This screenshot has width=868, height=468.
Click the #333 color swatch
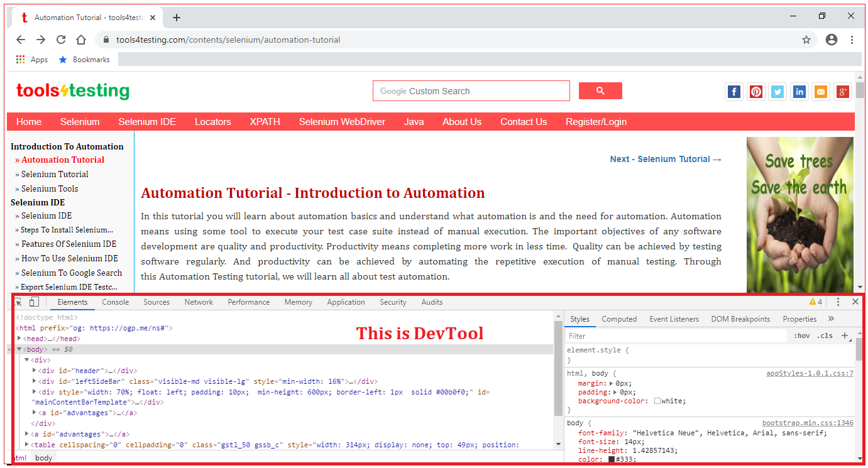(x=611, y=459)
